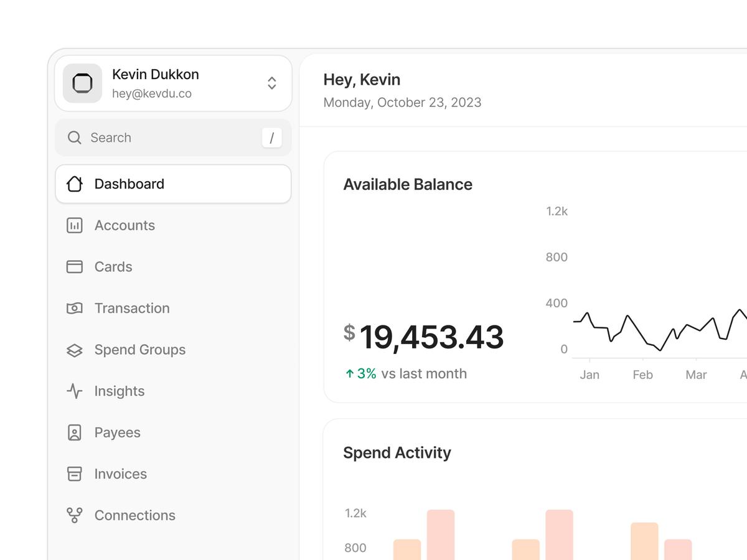Select the Payees label in sidebar
This screenshot has width=747, height=560.
[x=117, y=432]
